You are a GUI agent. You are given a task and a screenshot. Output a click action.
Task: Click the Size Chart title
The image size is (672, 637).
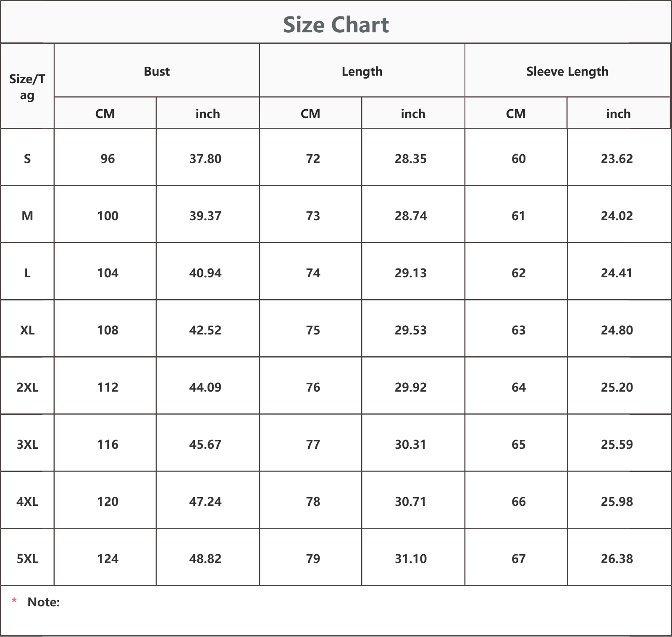pyautogui.click(x=336, y=24)
